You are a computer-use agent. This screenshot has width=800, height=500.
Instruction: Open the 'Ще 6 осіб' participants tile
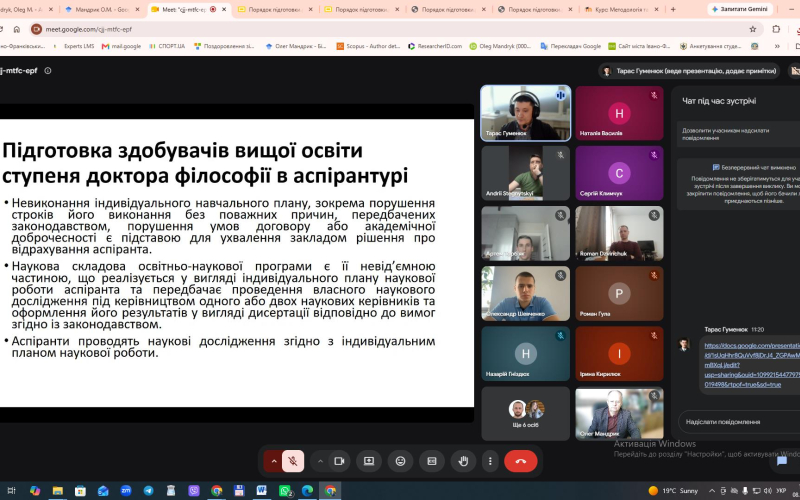tap(526, 414)
